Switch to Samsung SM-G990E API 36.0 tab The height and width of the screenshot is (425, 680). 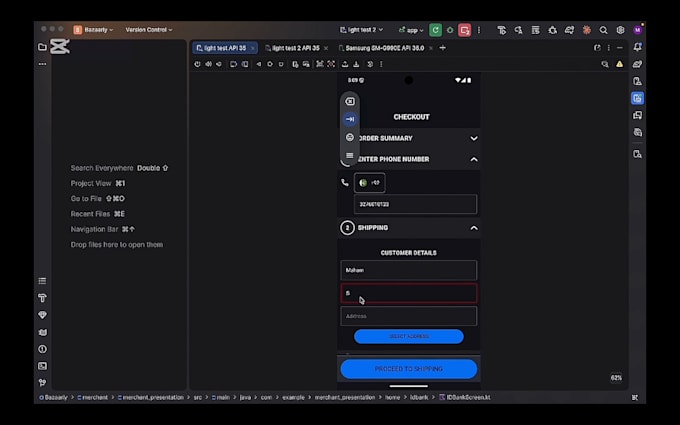(x=382, y=48)
